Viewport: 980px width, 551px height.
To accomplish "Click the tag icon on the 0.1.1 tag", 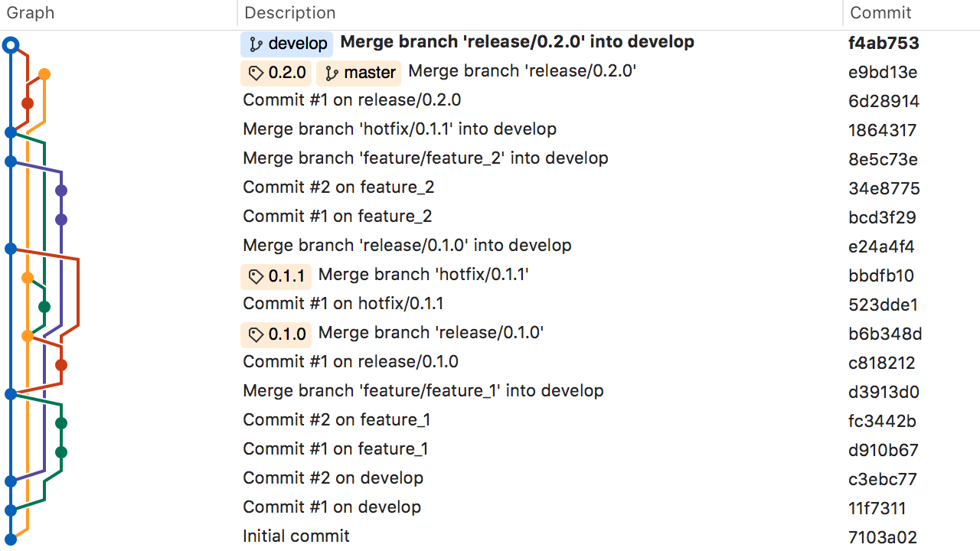I will coord(256,276).
